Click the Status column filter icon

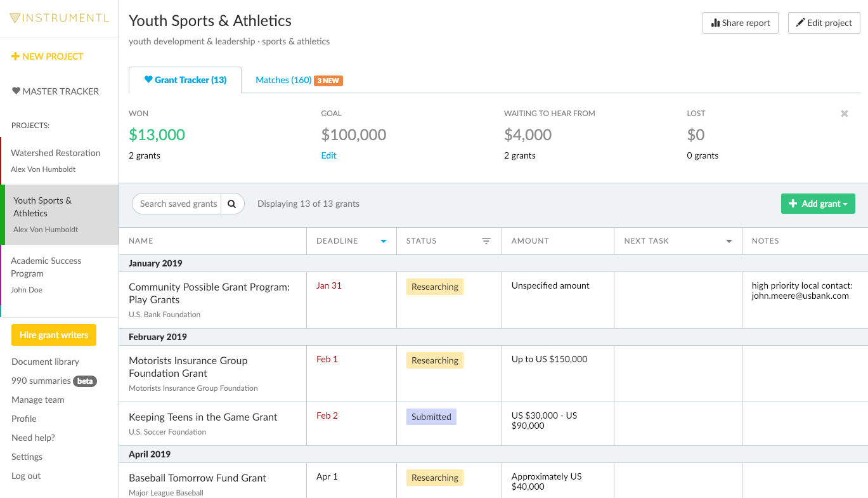tap(486, 241)
